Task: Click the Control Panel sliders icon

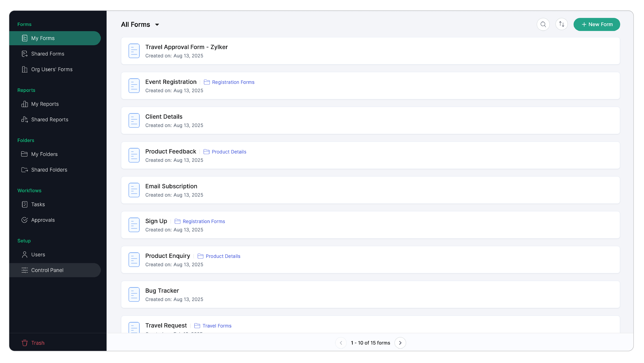Action: click(25, 270)
